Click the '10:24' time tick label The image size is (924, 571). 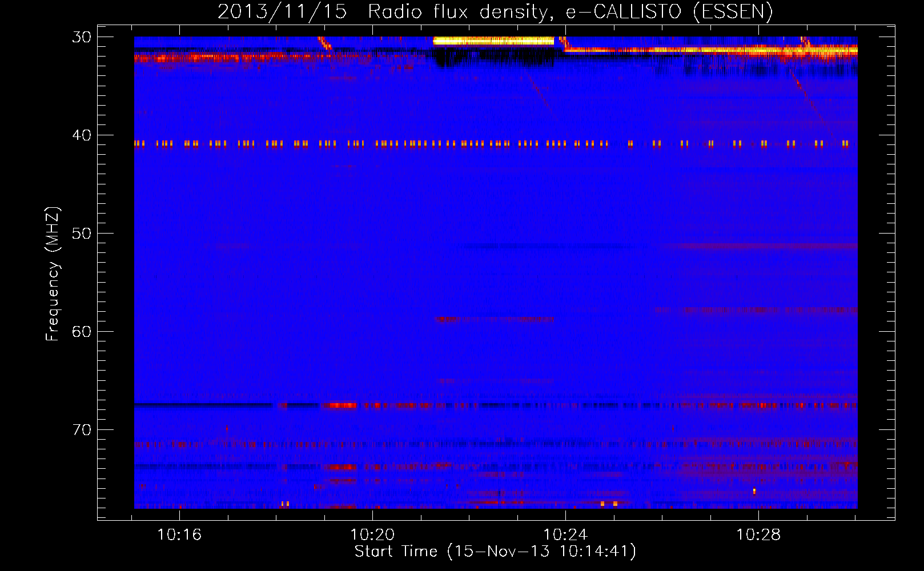pyautogui.click(x=565, y=535)
